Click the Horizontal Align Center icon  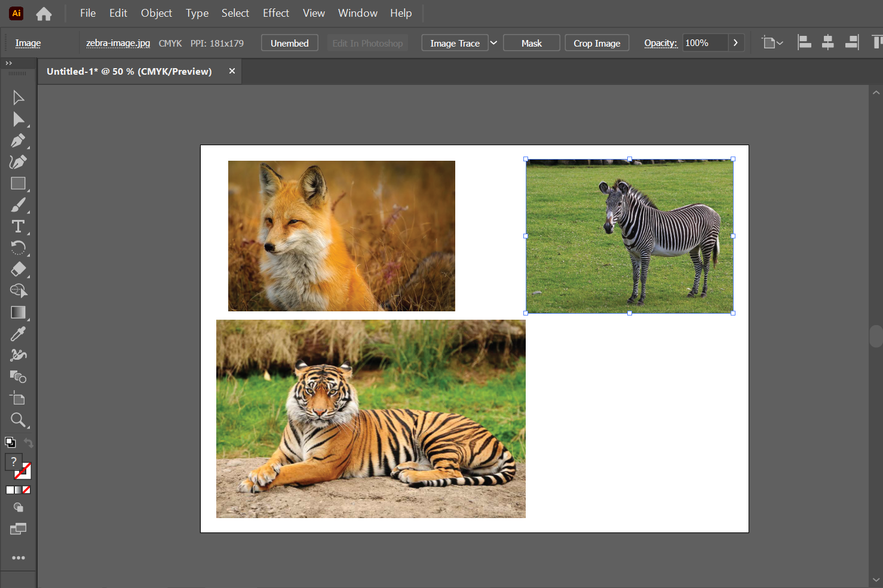coord(827,42)
